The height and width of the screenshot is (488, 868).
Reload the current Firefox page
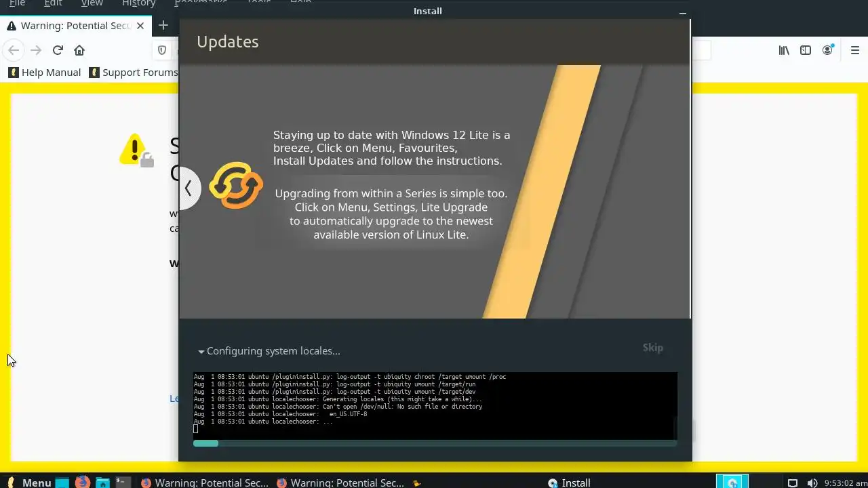pos(58,50)
